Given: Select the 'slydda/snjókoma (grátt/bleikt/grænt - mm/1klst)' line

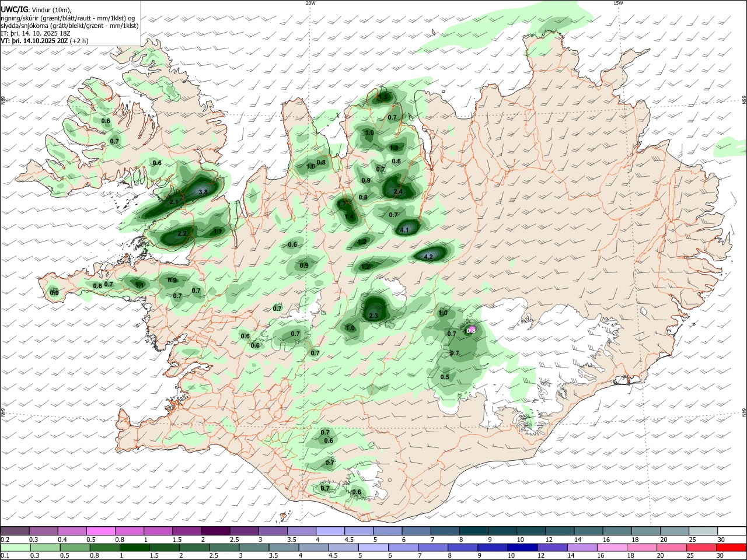Looking at the screenshot, I should 69,26.
